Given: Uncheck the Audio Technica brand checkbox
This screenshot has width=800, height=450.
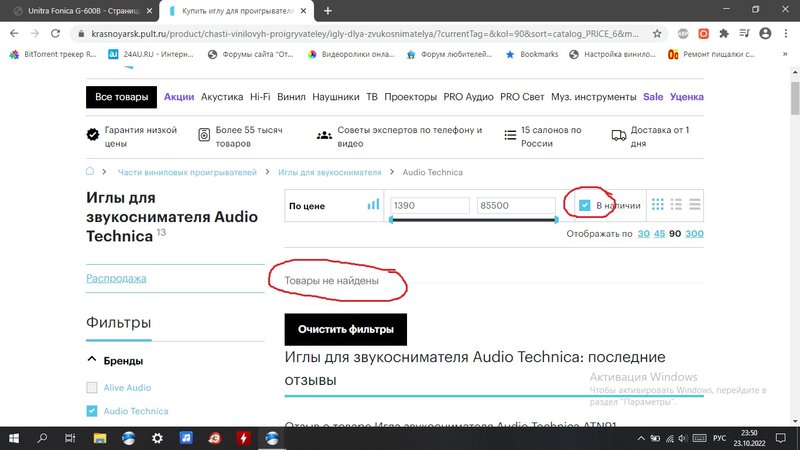Looking at the screenshot, I should 92,411.
